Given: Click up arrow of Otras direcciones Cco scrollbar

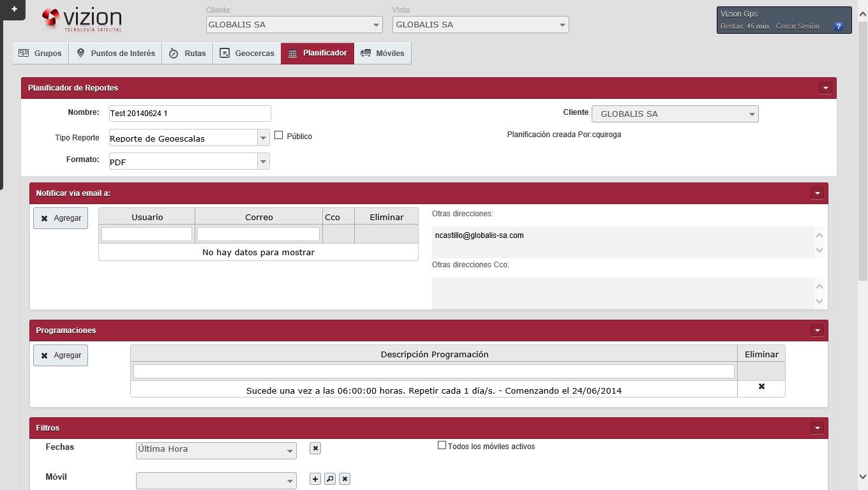Looking at the screenshot, I should point(819,286).
